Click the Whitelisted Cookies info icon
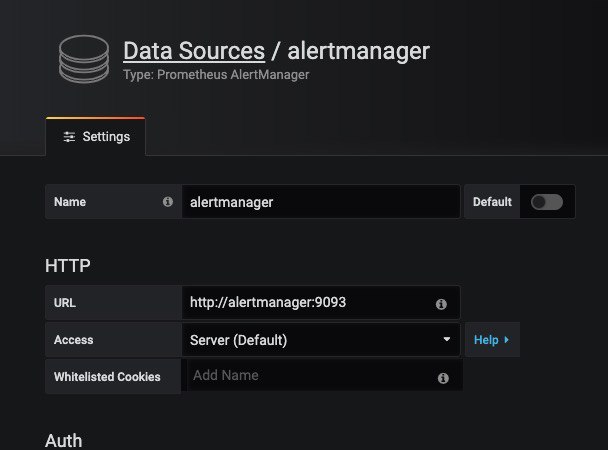The image size is (608, 450). click(443, 378)
